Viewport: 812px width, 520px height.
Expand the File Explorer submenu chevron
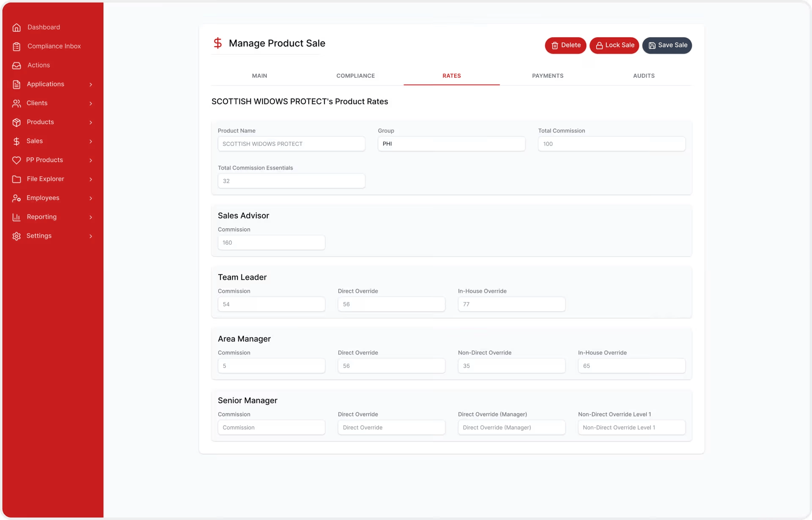click(x=91, y=179)
